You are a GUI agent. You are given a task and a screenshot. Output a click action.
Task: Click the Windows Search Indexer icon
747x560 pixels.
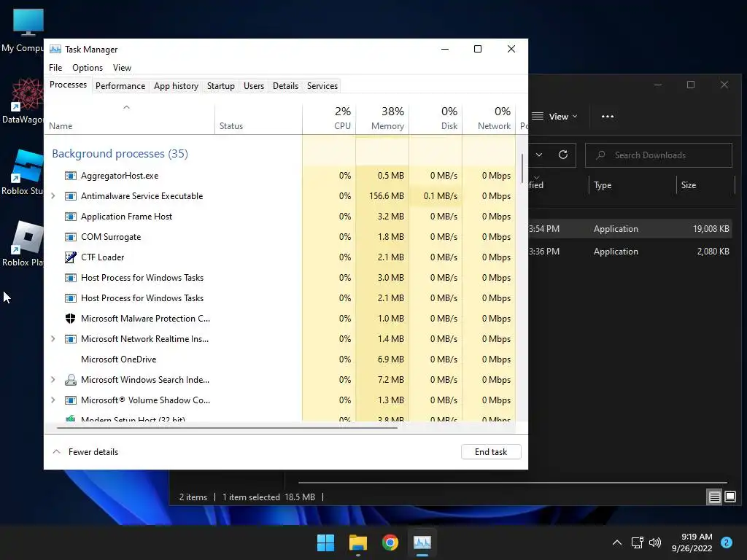71,380
